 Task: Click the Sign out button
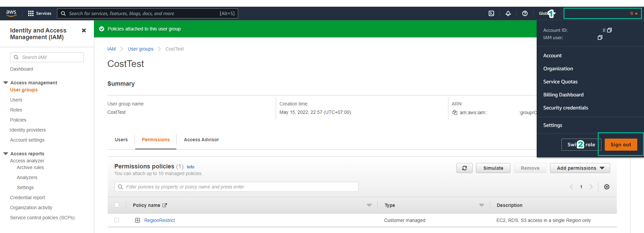pos(621,145)
